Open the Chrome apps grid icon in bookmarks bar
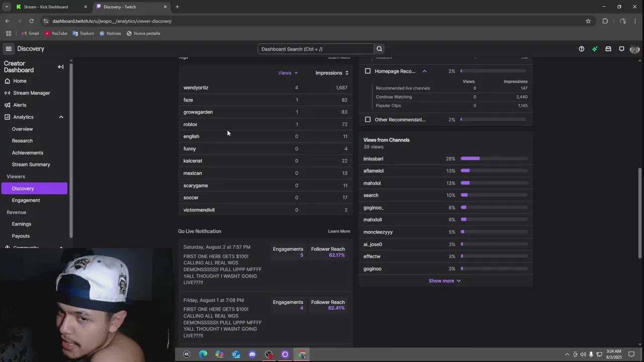The width and height of the screenshot is (644, 362). coord(9,33)
